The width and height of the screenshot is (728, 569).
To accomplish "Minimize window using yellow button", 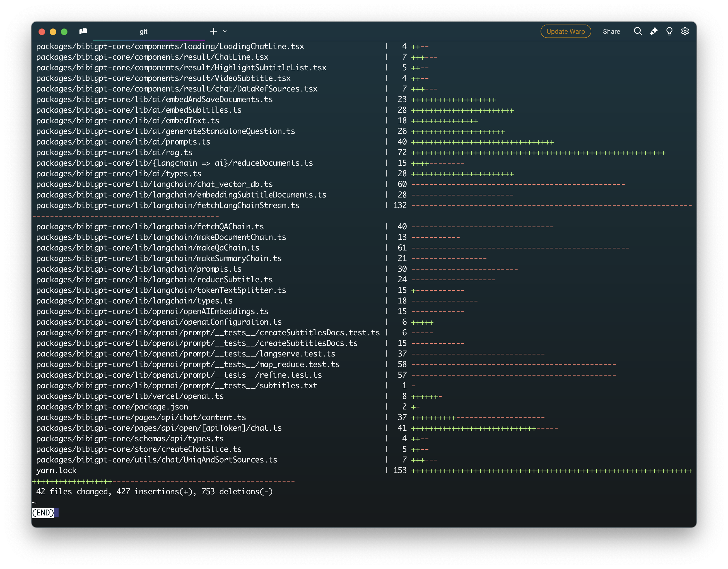I will pos(53,32).
